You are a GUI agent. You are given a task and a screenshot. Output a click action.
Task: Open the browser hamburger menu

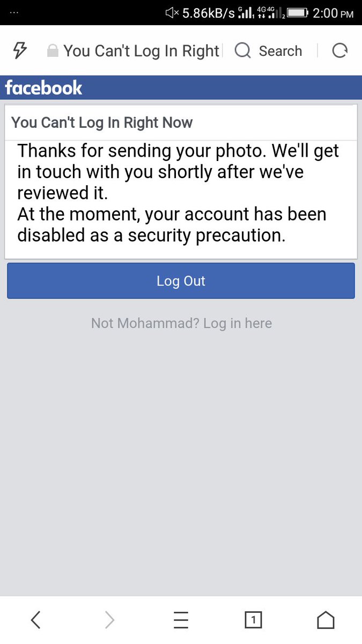tap(181, 620)
